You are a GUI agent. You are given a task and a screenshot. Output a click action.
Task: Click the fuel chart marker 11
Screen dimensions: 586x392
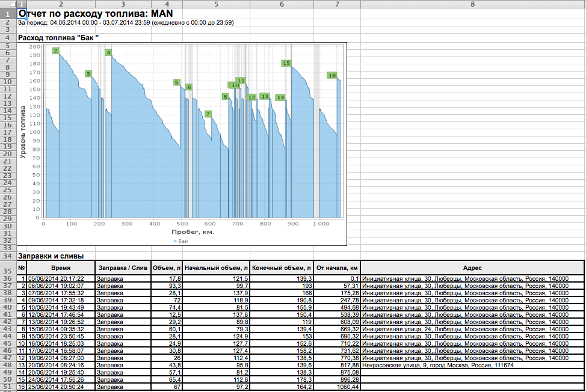click(x=241, y=81)
